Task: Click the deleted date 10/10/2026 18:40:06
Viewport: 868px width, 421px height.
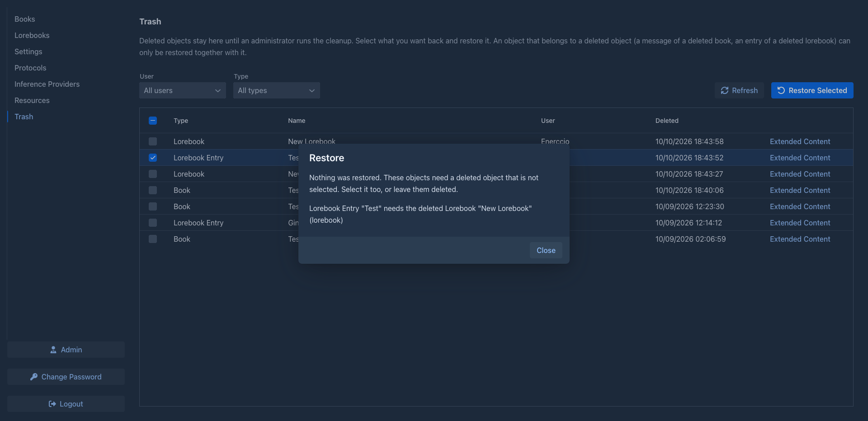Action: (689, 190)
